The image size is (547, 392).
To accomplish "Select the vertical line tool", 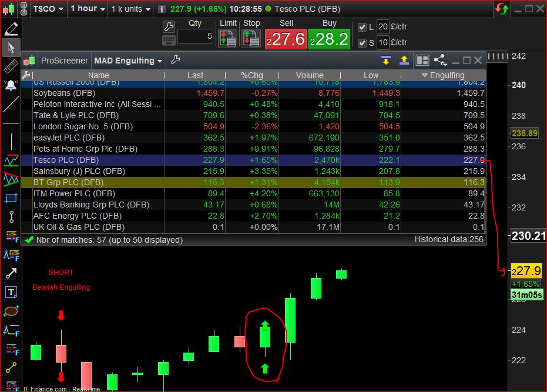I will tap(11, 142).
